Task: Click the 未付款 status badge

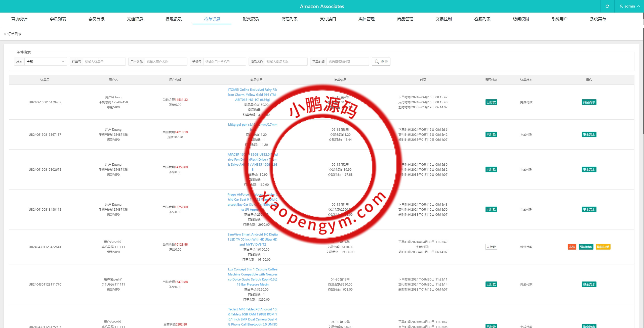Action: 491,247
